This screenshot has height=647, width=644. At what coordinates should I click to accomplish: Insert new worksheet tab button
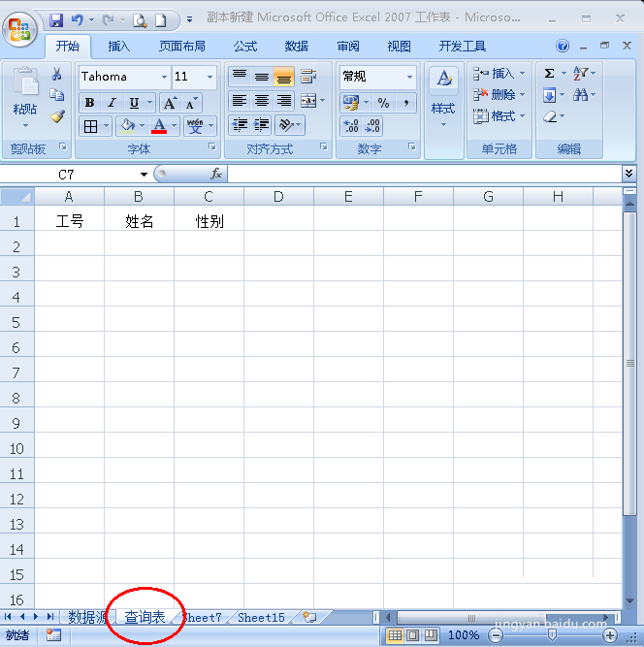[309, 617]
